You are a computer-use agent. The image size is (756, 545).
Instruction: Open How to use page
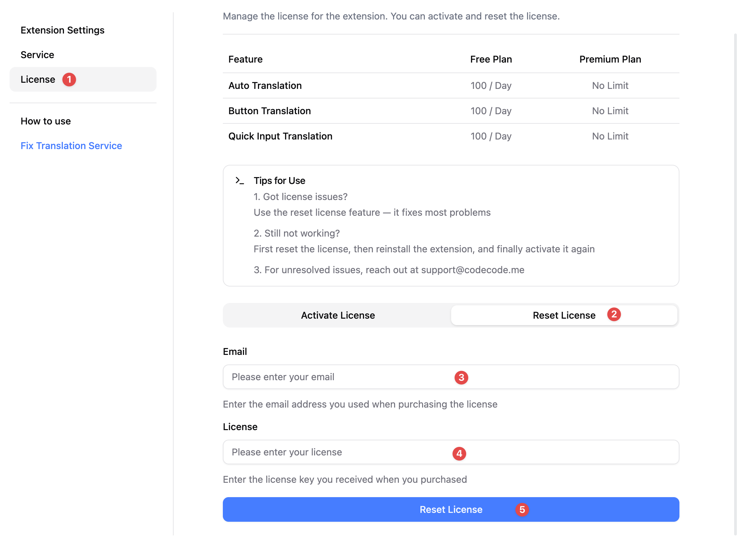tap(46, 121)
